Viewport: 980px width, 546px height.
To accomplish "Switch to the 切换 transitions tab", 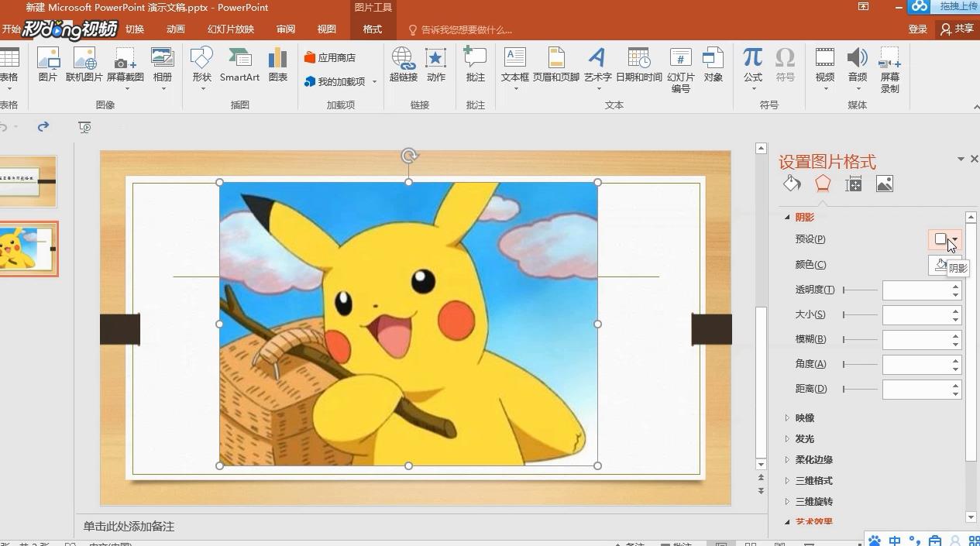I will pyautogui.click(x=135, y=29).
